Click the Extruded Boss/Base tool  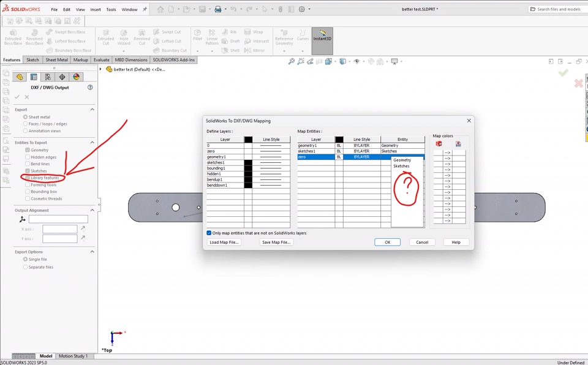[13, 37]
